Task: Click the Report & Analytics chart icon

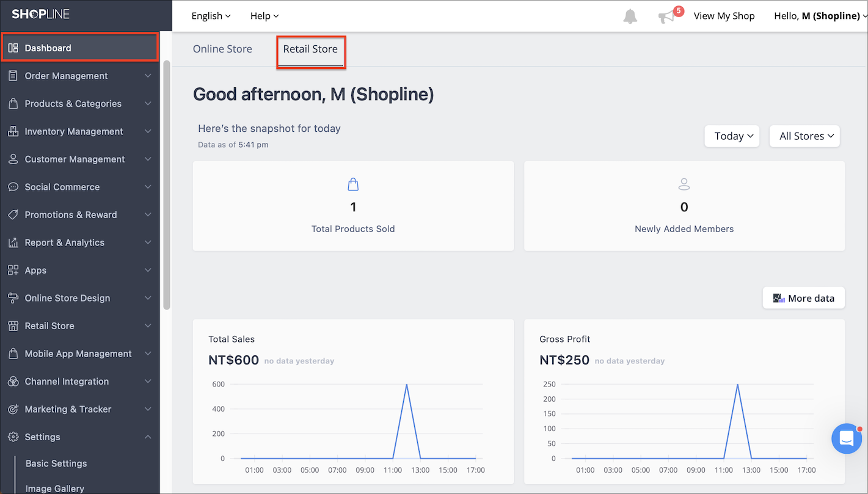Action: pyautogui.click(x=13, y=242)
